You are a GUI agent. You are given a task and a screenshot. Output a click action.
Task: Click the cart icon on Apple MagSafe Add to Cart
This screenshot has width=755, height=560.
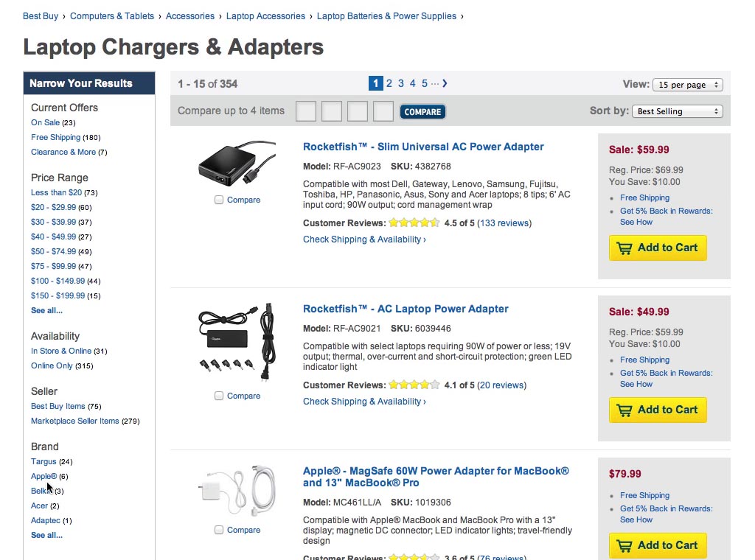(625, 545)
